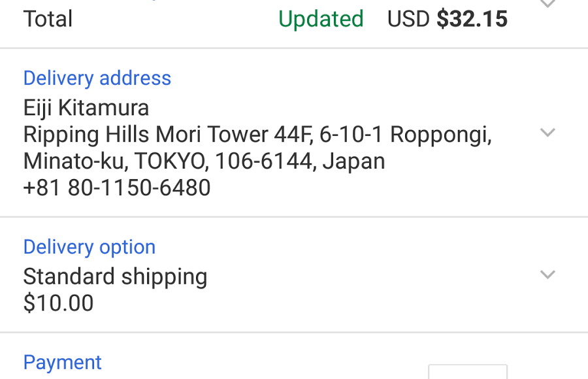The image size is (588, 379).
Task: Click the Roppongi street address line
Action: coord(257,134)
